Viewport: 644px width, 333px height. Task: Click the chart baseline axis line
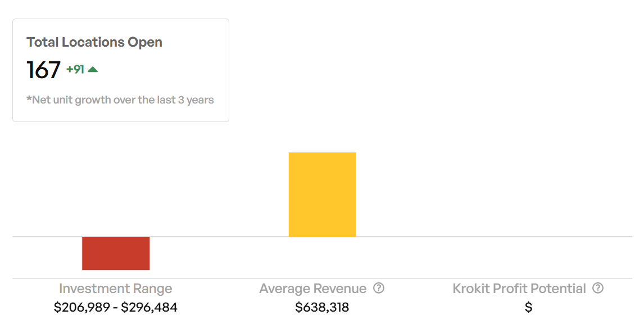[x=323, y=237]
